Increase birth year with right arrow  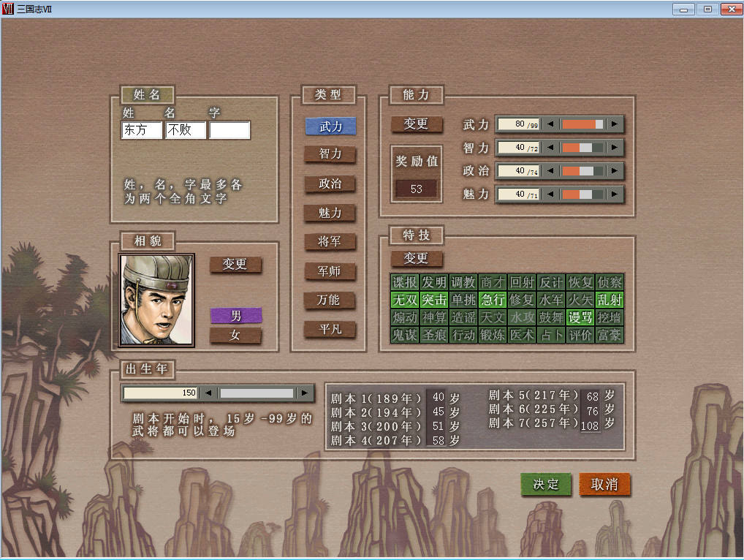coord(305,393)
